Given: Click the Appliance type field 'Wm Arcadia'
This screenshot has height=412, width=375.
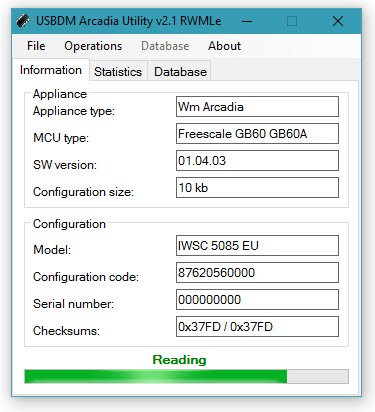Looking at the screenshot, I should (x=257, y=107).
